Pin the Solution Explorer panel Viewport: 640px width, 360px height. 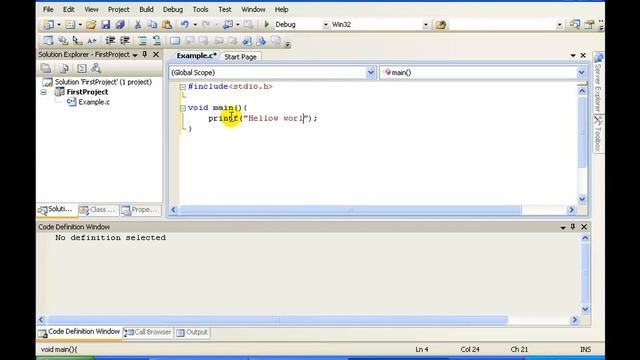pyautogui.click(x=145, y=54)
